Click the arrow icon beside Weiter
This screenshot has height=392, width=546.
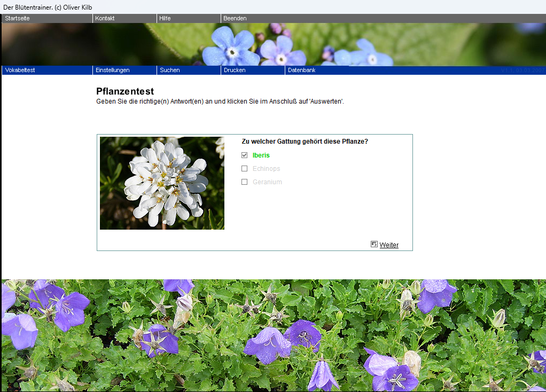coord(374,244)
